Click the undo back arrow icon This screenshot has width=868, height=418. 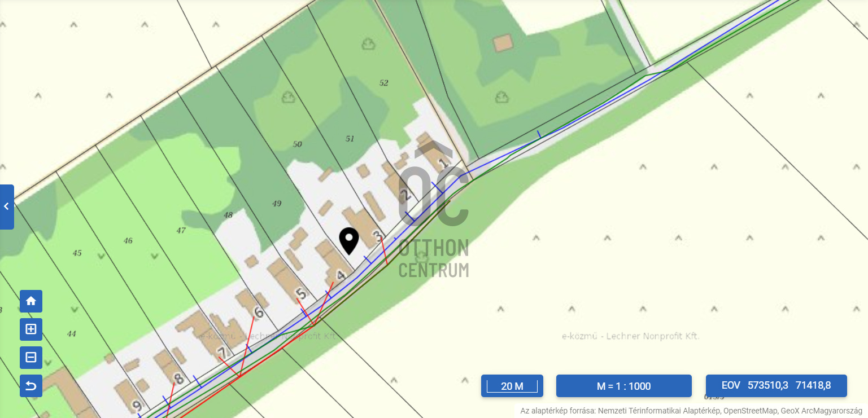point(31,386)
